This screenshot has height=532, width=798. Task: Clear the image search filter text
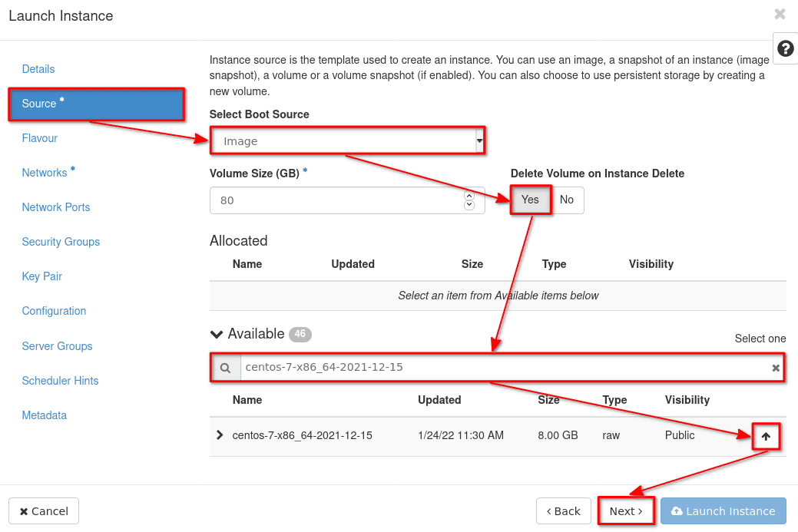(776, 368)
